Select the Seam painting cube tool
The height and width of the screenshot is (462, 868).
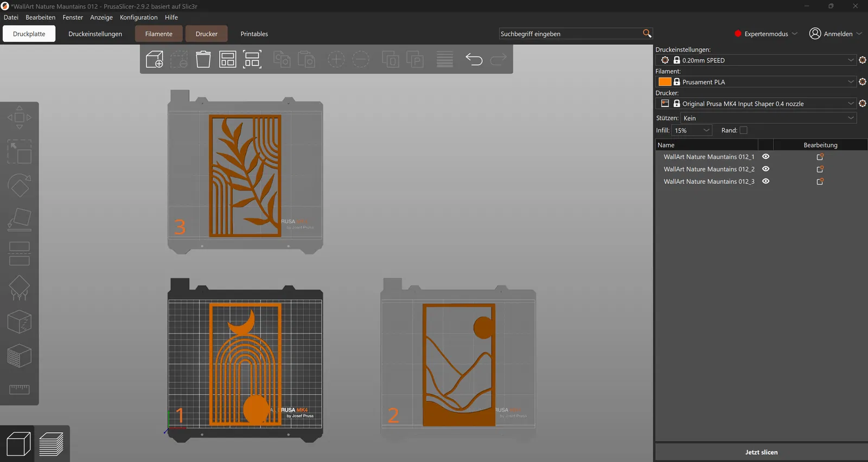point(19,322)
